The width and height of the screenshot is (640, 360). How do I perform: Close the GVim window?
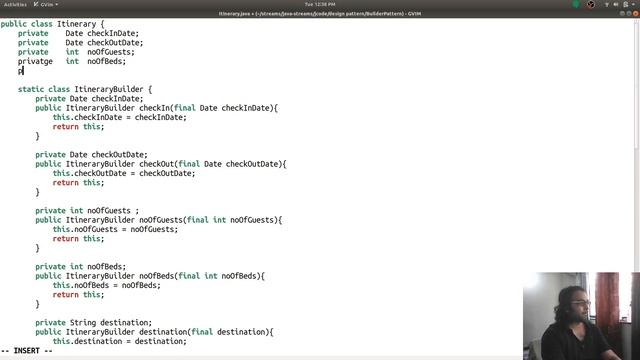tap(636, 13)
